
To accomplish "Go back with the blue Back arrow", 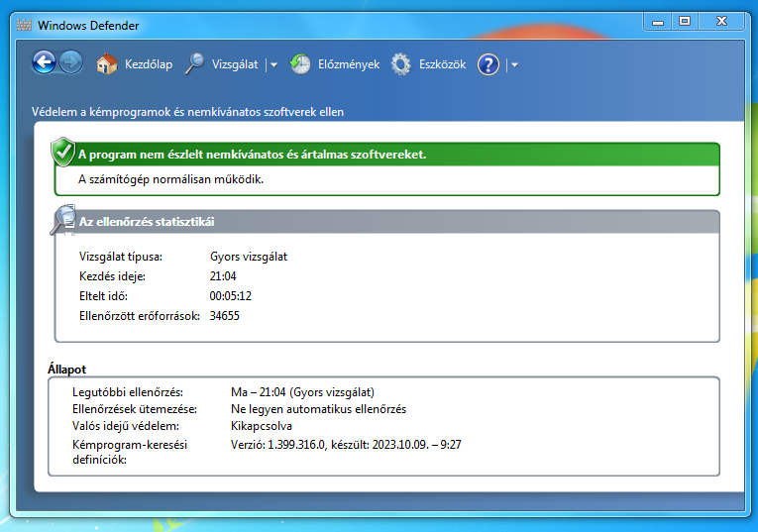I will (44, 62).
